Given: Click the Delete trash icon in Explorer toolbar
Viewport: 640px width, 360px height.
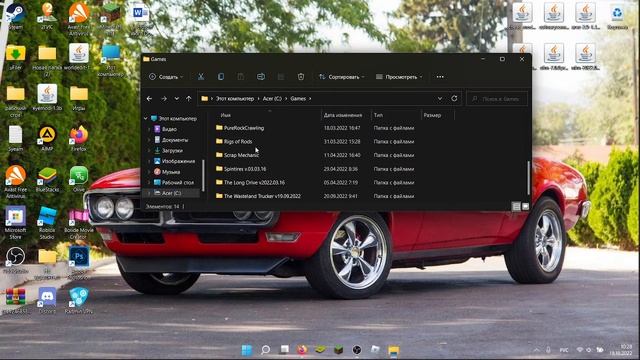Looking at the screenshot, I should click(x=301, y=77).
